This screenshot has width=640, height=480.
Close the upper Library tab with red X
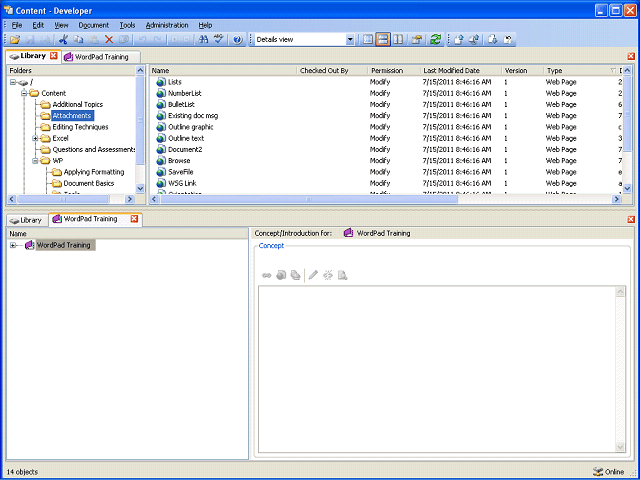point(53,56)
